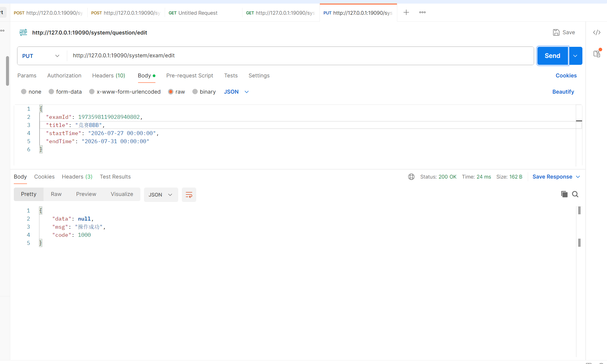Viewport: 607px width, 364px height.
Task: Search the response with magnifier icon
Action: pyautogui.click(x=575, y=194)
